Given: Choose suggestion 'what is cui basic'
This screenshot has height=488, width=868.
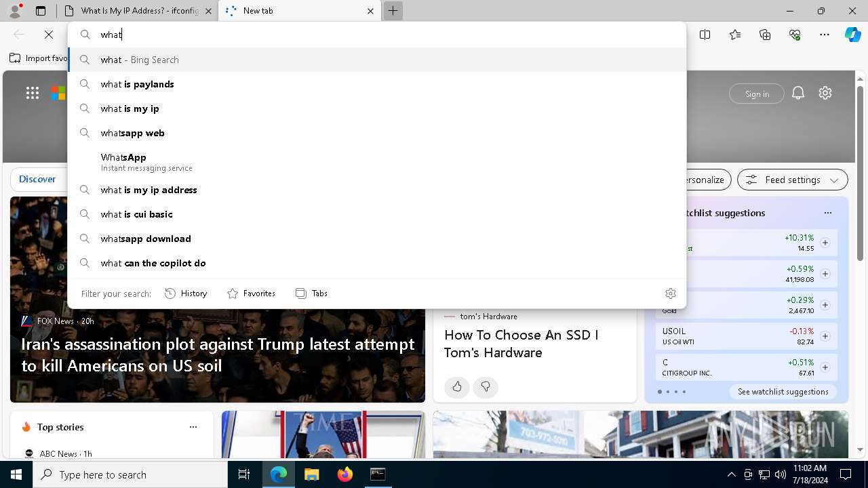Looking at the screenshot, I should click(377, 214).
